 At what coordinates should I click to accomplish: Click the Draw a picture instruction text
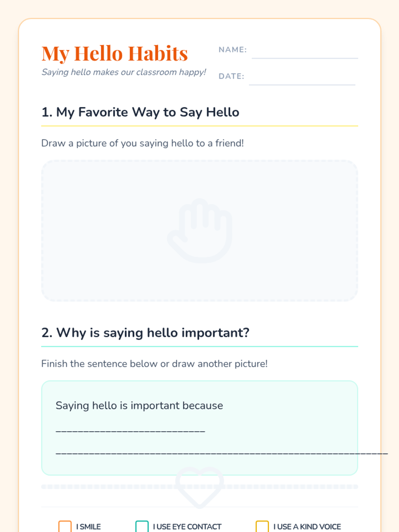tap(143, 143)
